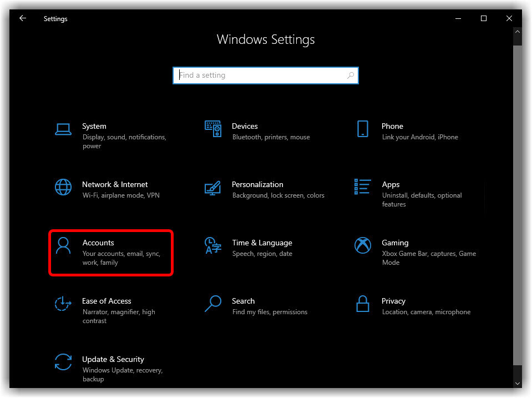Minimize the Settings window
The image size is (532, 398).
458,18
